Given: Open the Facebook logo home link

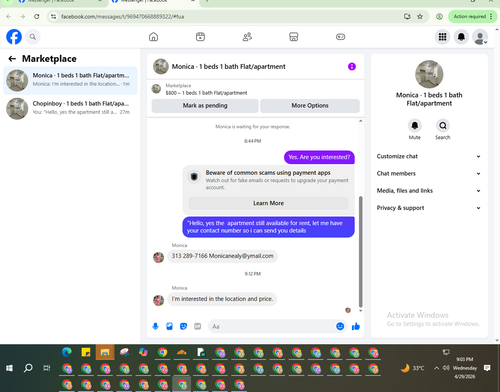Looking at the screenshot, I should [14, 37].
